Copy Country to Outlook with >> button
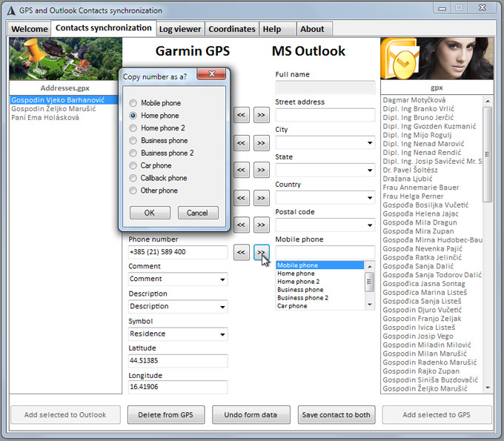Viewport: 504px width, 441px height. [262, 198]
